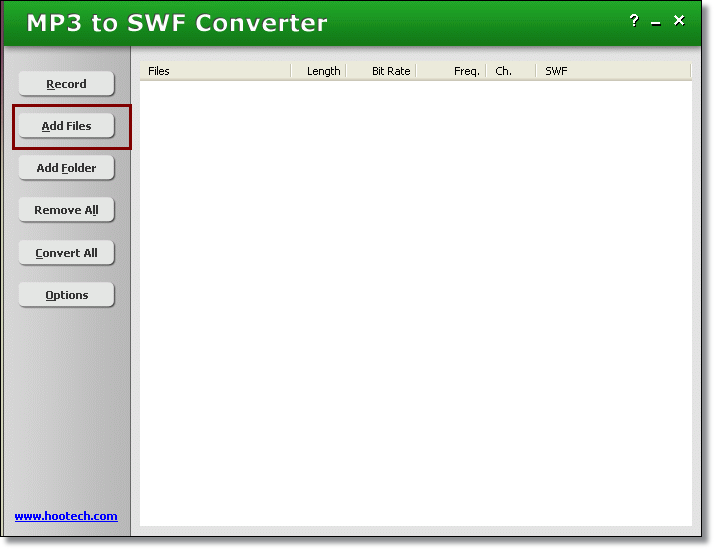
Task: Click the Length column header
Action: pyautogui.click(x=322, y=71)
